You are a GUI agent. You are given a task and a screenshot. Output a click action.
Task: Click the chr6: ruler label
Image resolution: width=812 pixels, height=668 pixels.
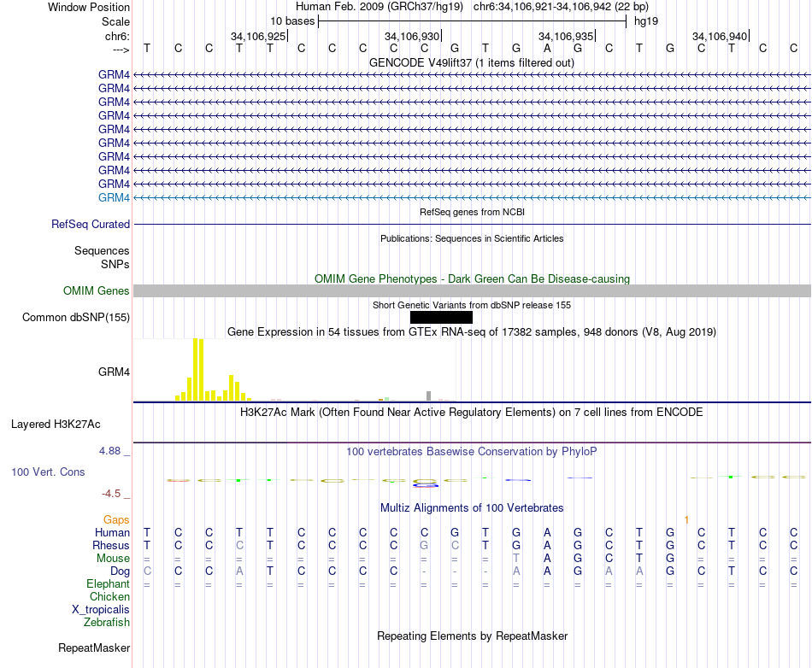pos(117,36)
